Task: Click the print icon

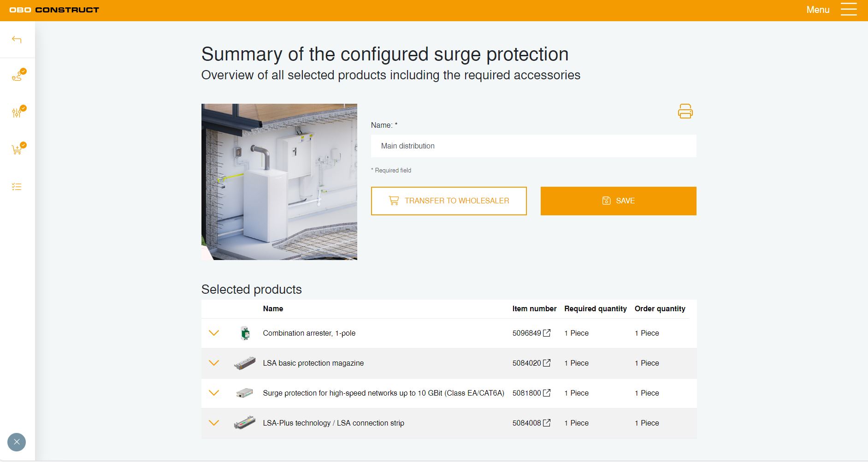Action: pyautogui.click(x=685, y=111)
